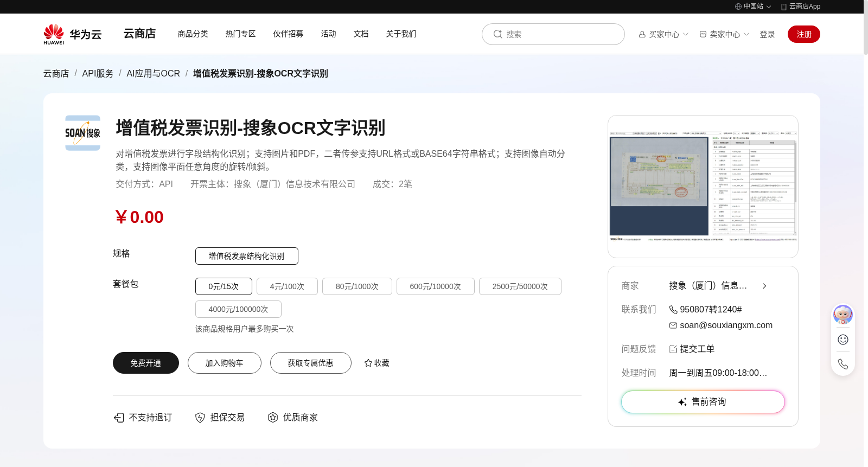Viewport: 868px width, 467px height.
Task: Click the sparkle icon on 售前咨询
Action: 682,402
